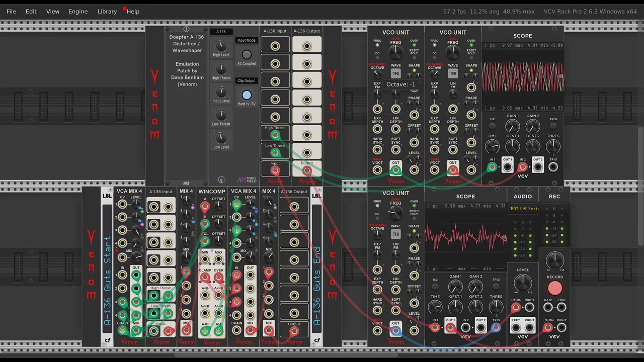Click the Low Thresh knob
The image size is (644, 362).
point(221,115)
